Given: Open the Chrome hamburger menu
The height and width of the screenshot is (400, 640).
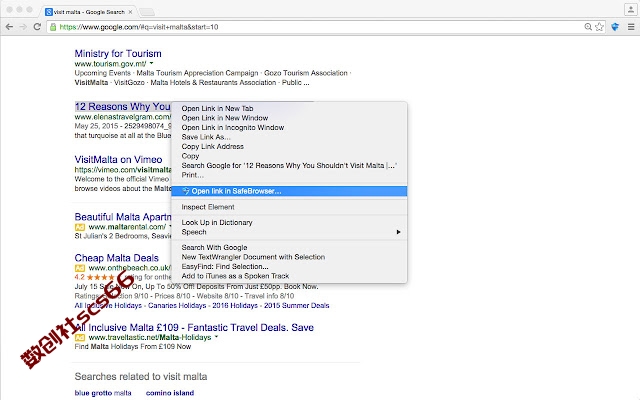Looking at the screenshot, I should [x=631, y=27].
